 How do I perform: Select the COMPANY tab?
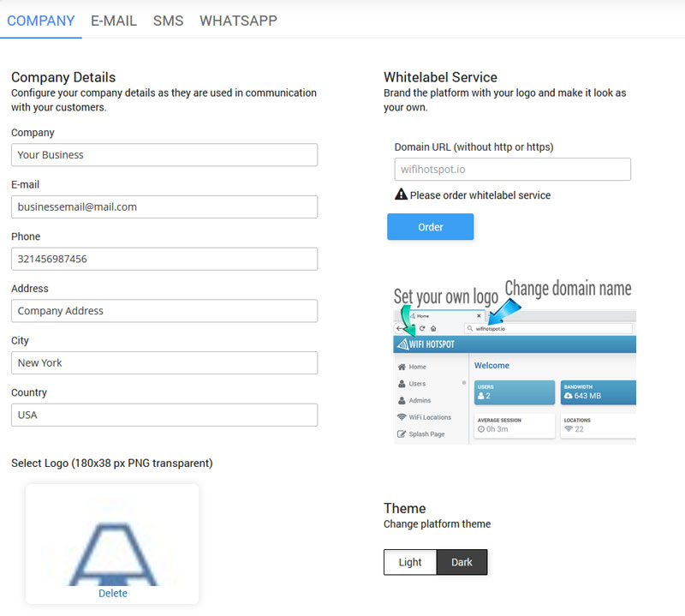pos(41,21)
